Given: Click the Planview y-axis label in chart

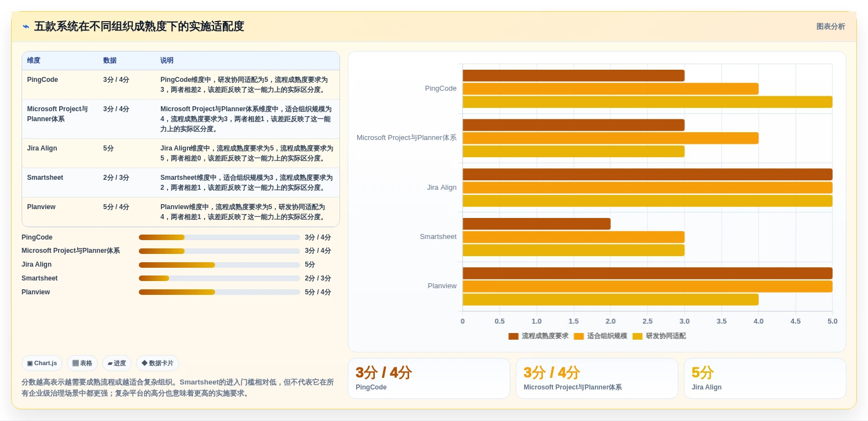Looking at the screenshot, I should (x=442, y=286).
